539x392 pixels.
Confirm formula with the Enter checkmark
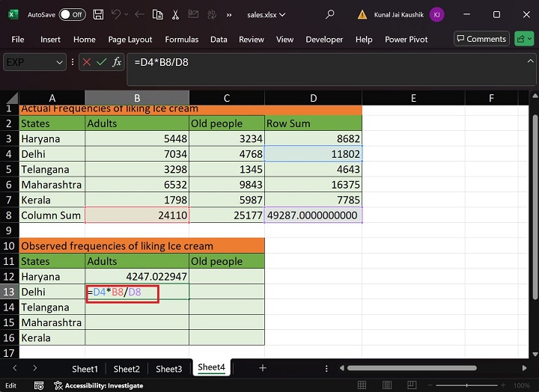coord(102,62)
